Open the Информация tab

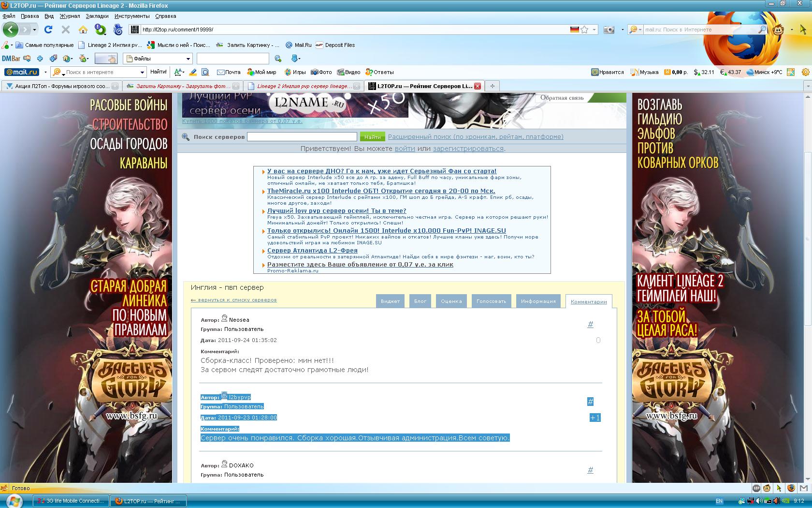tap(538, 301)
